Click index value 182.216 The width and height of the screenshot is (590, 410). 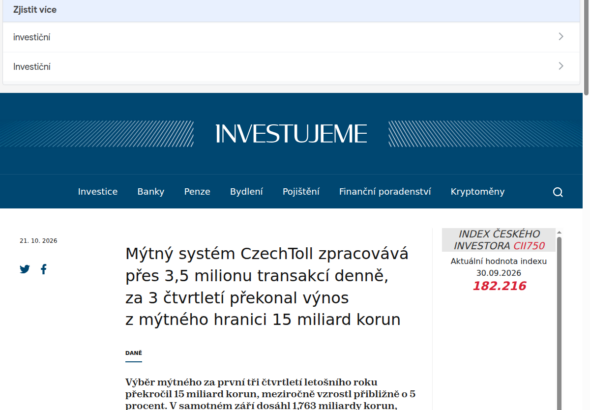(x=499, y=286)
